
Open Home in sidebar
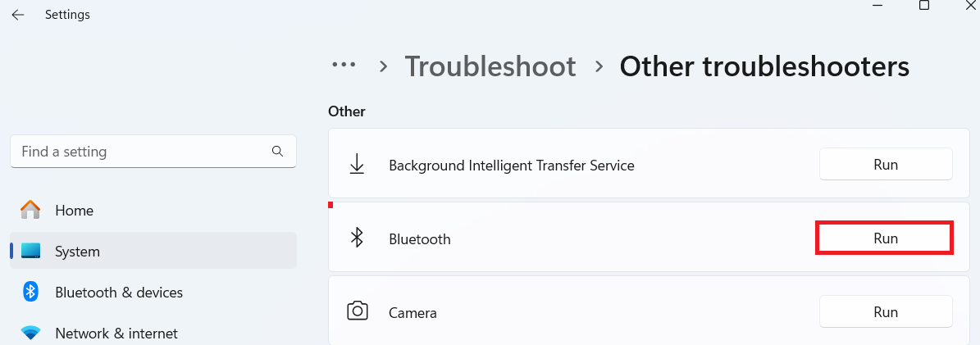point(74,211)
